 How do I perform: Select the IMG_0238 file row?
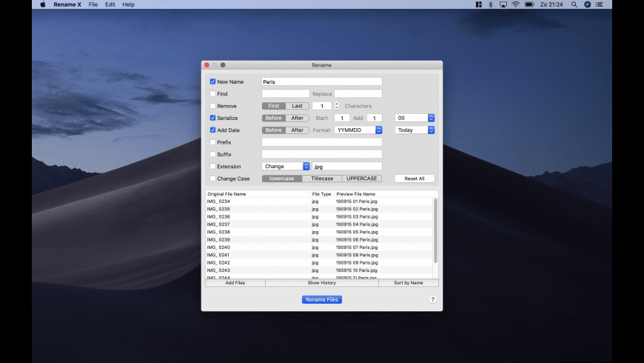pyautogui.click(x=319, y=232)
